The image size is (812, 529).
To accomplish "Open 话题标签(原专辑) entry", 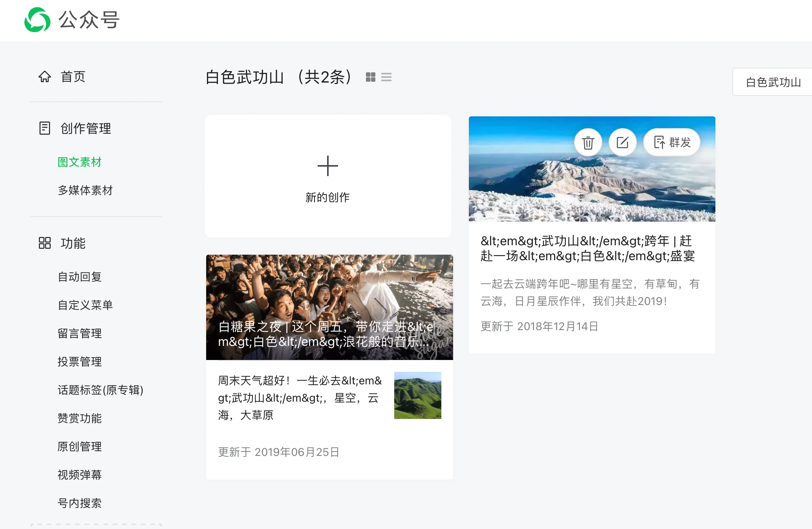I will [x=101, y=390].
